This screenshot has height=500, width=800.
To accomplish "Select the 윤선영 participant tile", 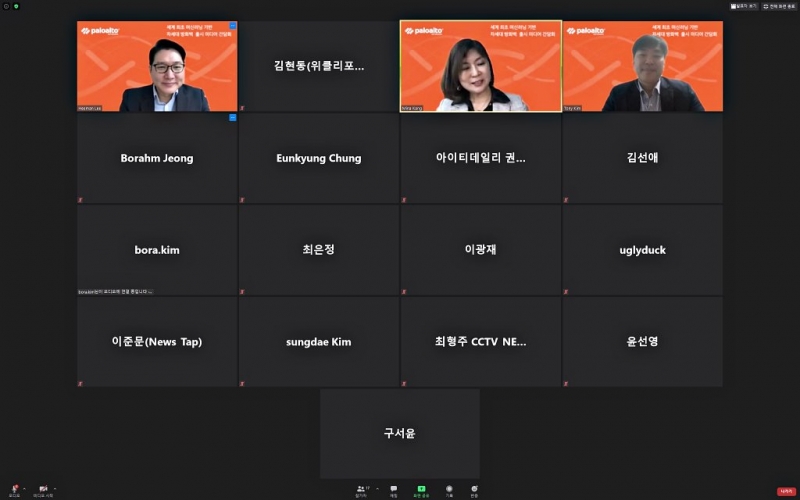I will (x=643, y=342).
